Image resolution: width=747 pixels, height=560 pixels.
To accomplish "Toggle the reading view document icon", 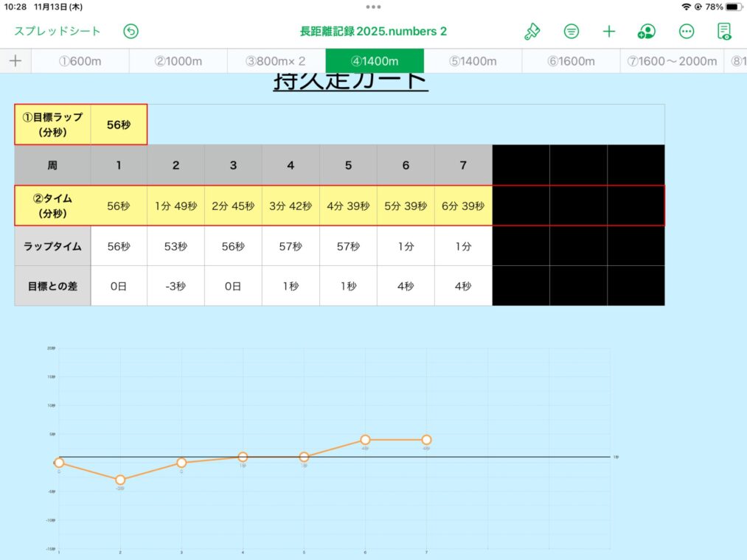I will pos(725,31).
